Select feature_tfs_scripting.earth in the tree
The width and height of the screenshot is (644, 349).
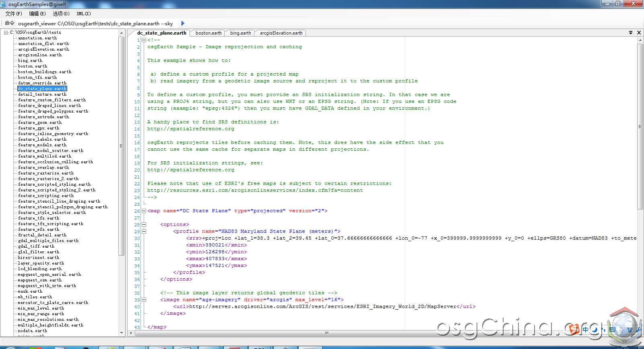pyautogui.click(x=50, y=224)
